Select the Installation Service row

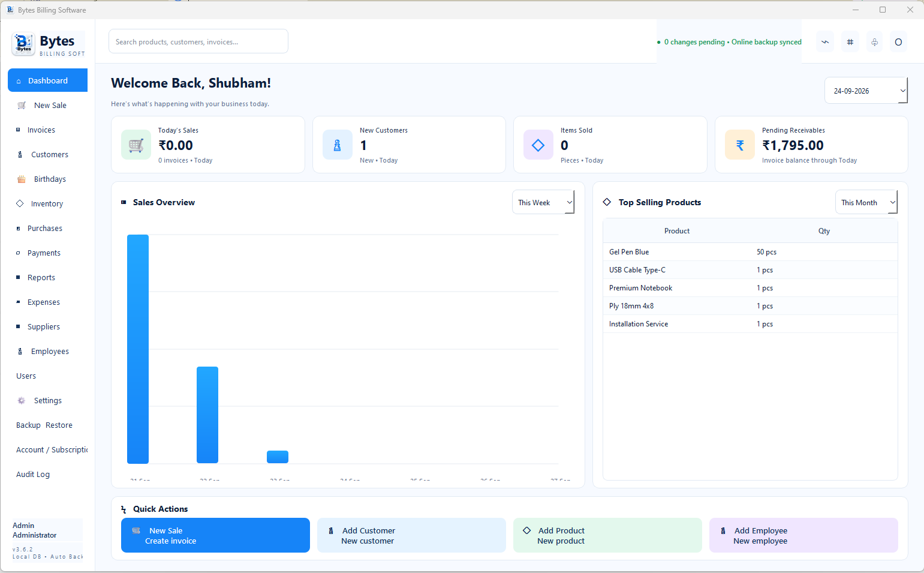[x=750, y=324]
